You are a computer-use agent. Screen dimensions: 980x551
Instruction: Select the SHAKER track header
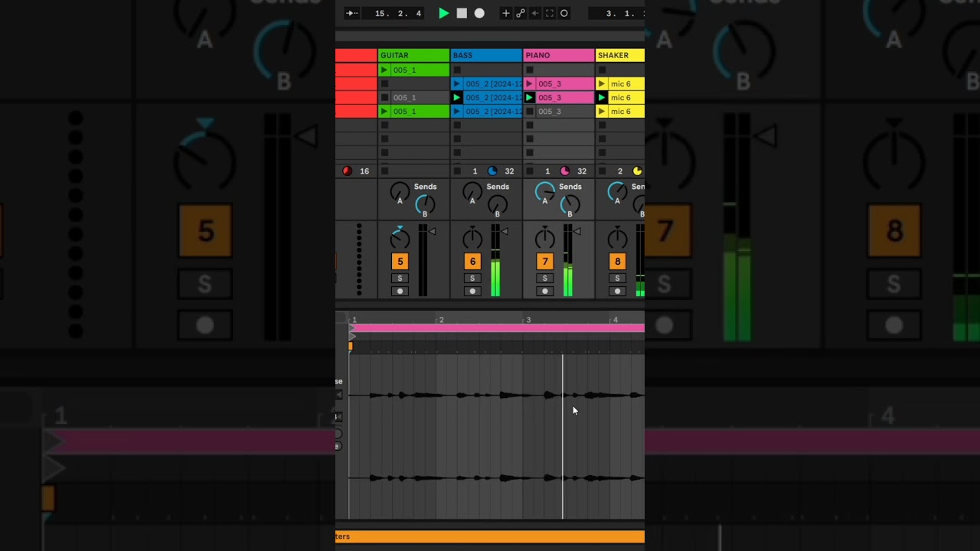[620, 55]
